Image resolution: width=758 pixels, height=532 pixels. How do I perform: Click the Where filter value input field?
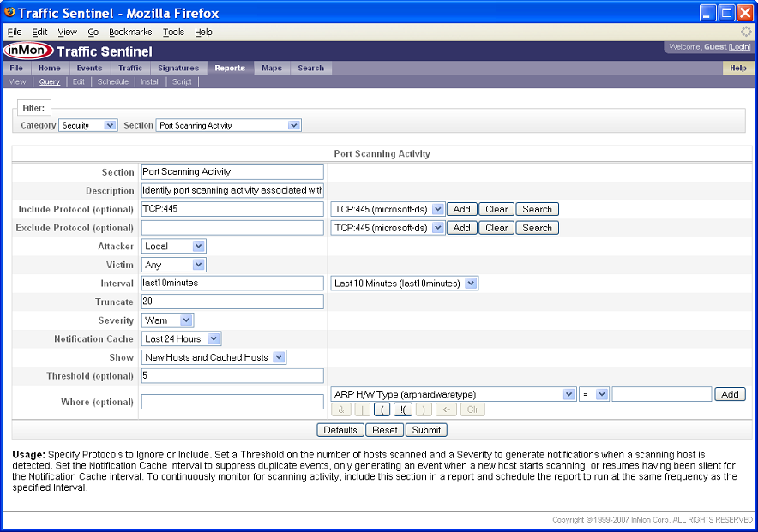coord(662,394)
